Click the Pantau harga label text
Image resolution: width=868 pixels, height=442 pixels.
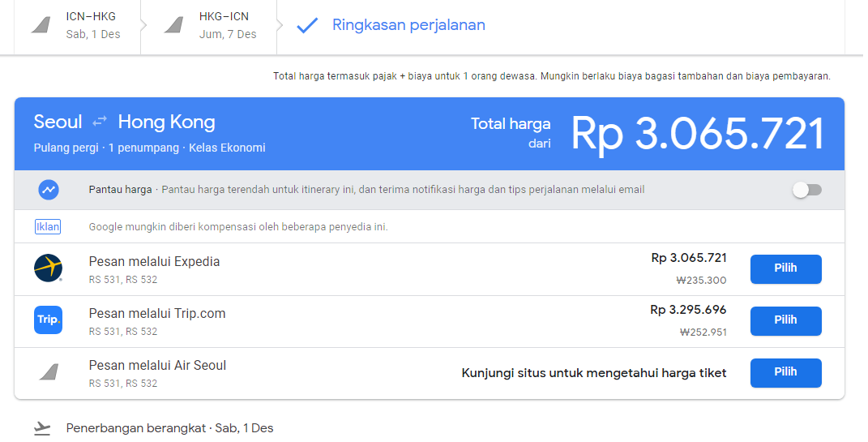coord(120,190)
